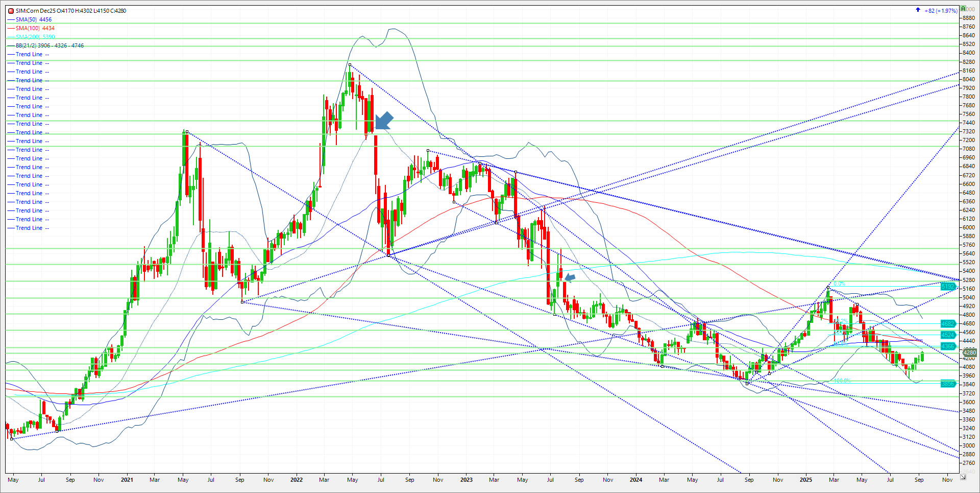Select the cyan SMA(200) indicator line sample
The height and width of the screenshot is (493, 980).
tap(11, 37)
